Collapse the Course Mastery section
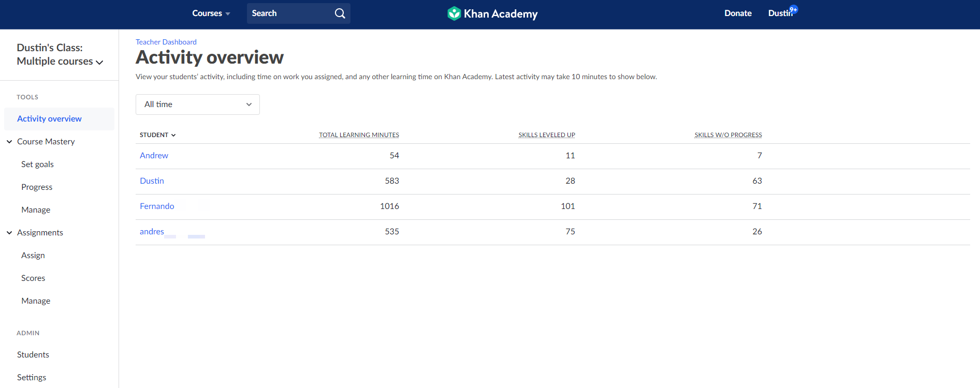Image resolution: width=980 pixels, height=388 pixels. click(9, 142)
